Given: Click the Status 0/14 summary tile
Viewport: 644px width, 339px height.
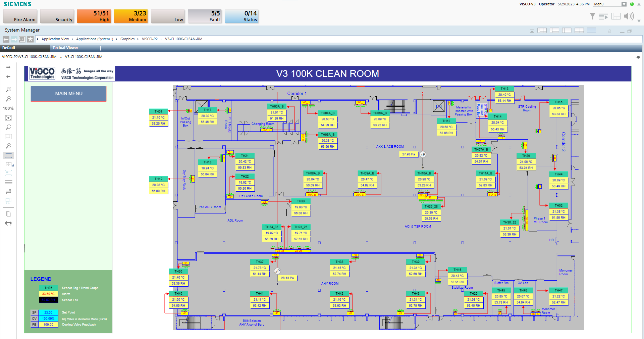Looking at the screenshot, I should pos(241,16).
